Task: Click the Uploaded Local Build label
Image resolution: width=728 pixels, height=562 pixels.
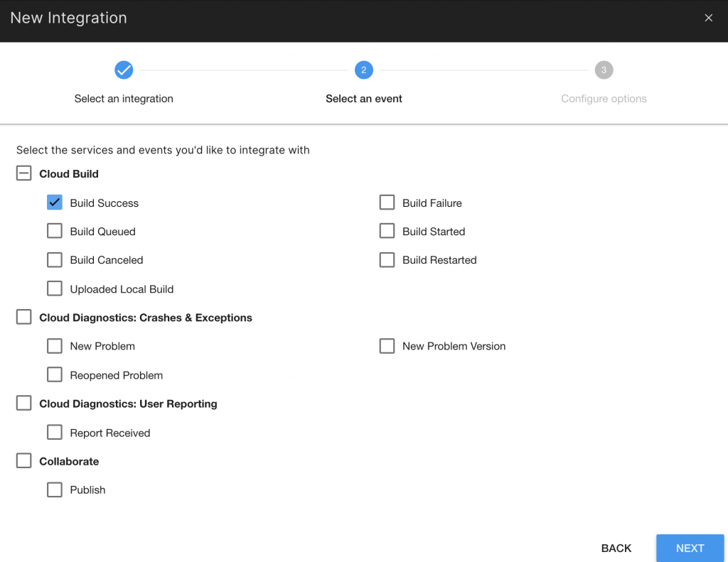Action: (122, 289)
